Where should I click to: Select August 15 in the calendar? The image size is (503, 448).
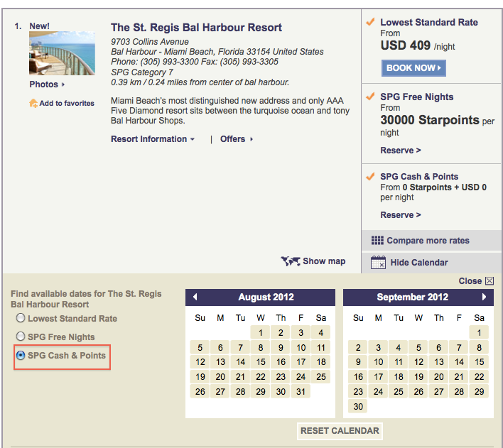[261, 362]
